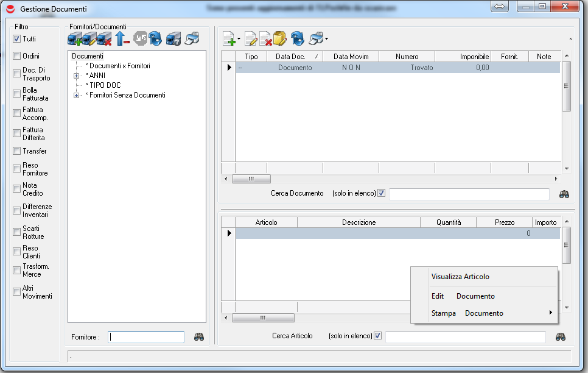Click the add supplier truck icon
588x373 pixels.
pos(75,39)
